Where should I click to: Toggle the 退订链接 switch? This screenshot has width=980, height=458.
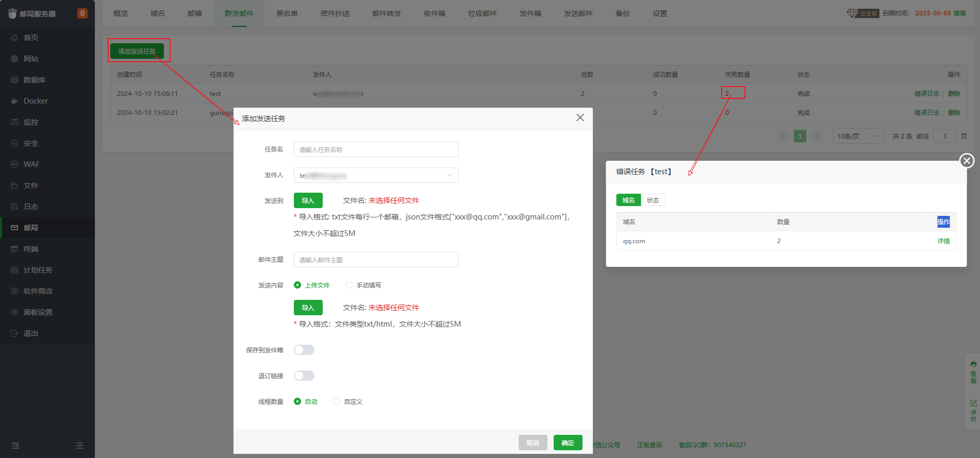304,376
